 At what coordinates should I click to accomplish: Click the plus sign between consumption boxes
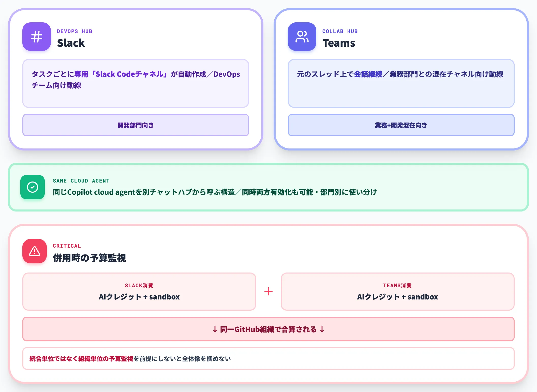pyautogui.click(x=268, y=291)
